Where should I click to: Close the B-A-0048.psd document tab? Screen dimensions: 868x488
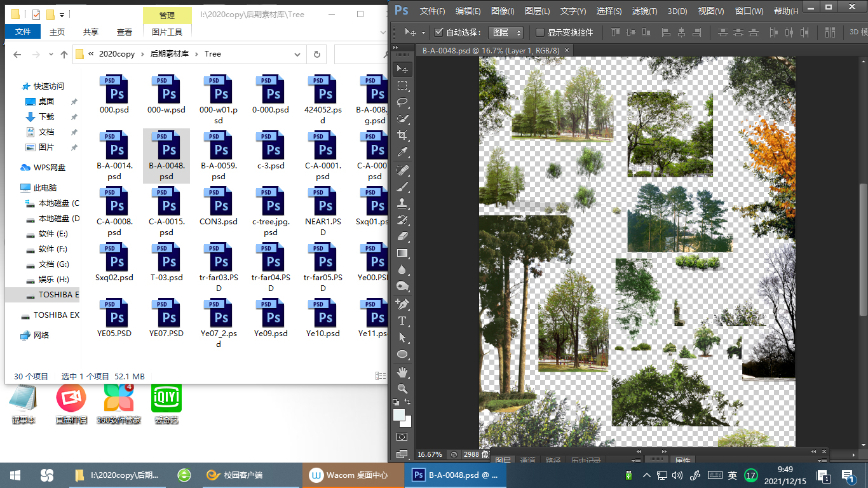coord(567,50)
